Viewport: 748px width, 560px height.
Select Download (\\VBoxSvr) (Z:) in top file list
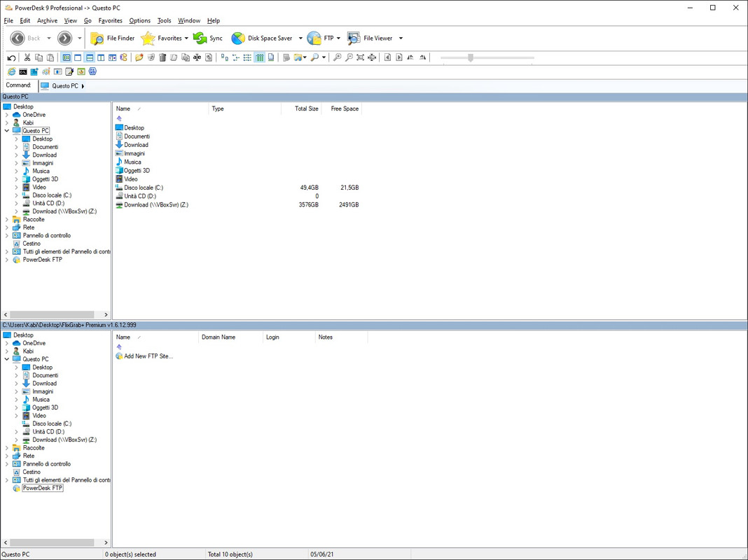click(x=152, y=205)
